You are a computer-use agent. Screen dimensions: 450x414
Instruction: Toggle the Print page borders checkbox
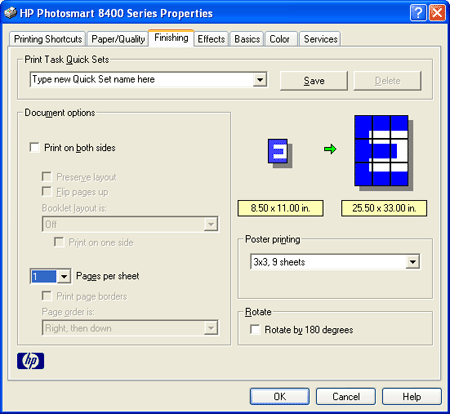[47, 296]
